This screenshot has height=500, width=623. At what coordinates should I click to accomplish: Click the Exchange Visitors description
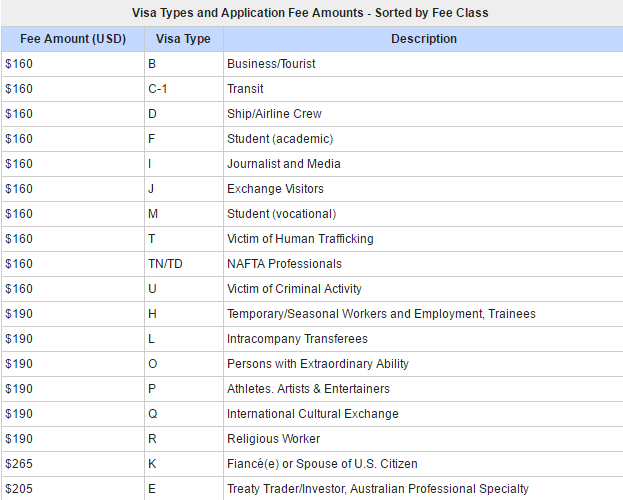point(275,189)
